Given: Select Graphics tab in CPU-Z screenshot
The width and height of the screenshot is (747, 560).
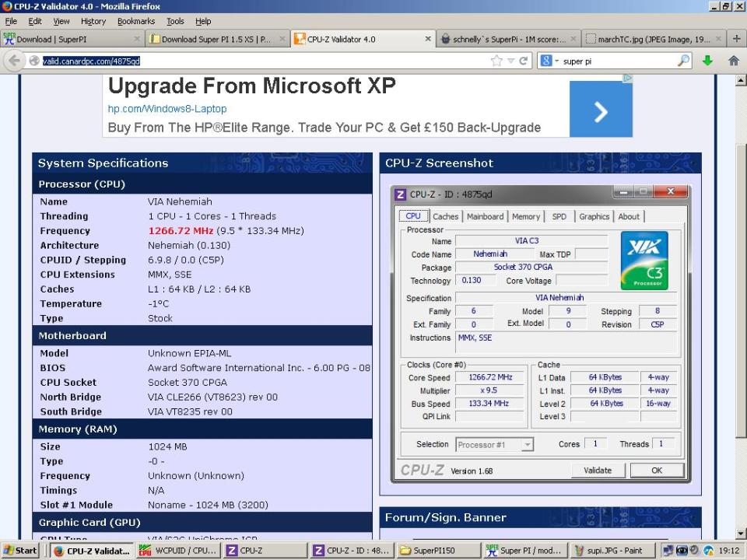Looking at the screenshot, I should coord(594,216).
